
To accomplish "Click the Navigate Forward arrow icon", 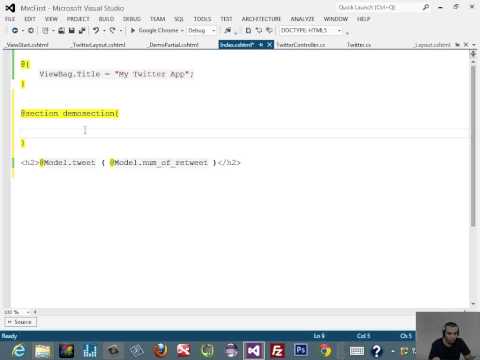I will (x=31, y=30).
